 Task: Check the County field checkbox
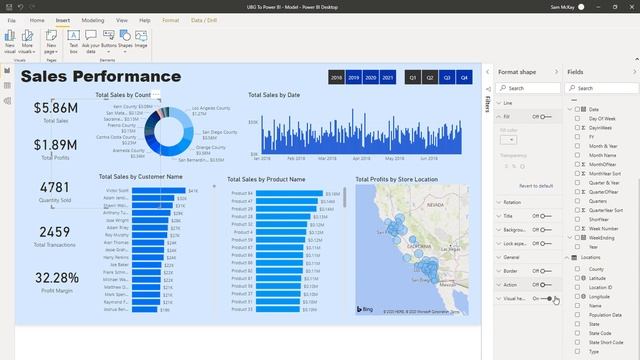(577, 269)
